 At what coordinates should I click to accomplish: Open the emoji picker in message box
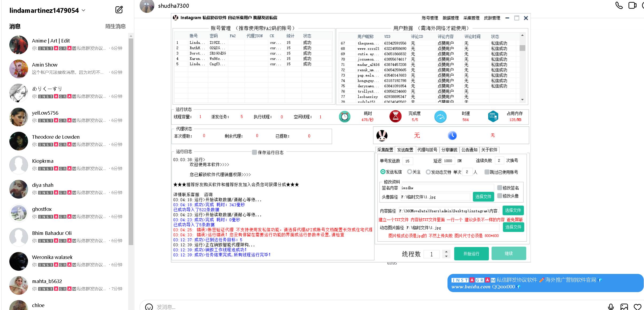(149, 307)
